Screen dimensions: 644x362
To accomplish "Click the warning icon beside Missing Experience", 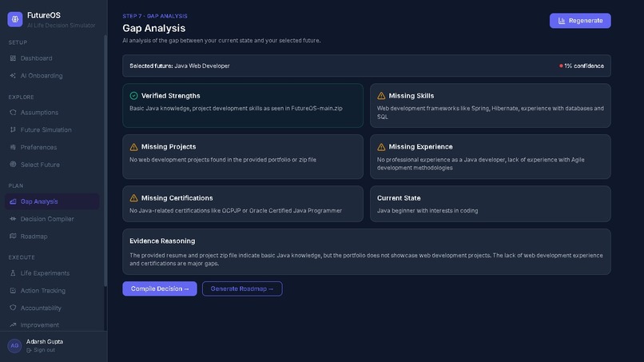I will point(381,147).
